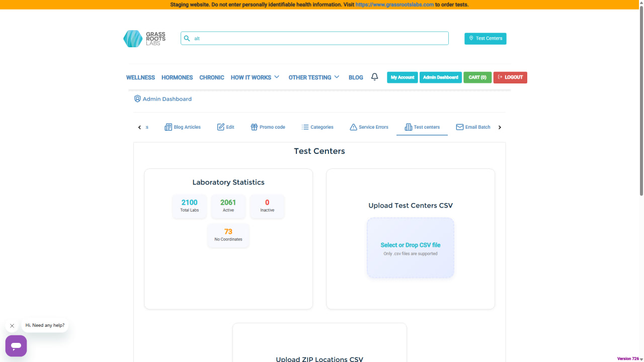The width and height of the screenshot is (644, 362).
Task: Click the 0 Inactive stat
Action: (x=267, y=206)
